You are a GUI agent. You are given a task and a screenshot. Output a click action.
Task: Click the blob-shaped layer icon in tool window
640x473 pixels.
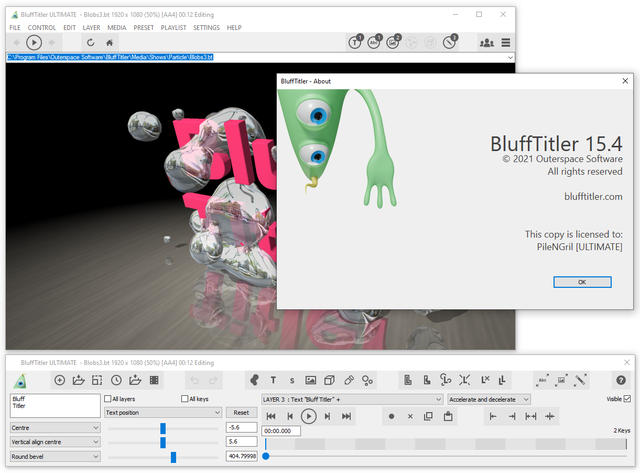254,380
